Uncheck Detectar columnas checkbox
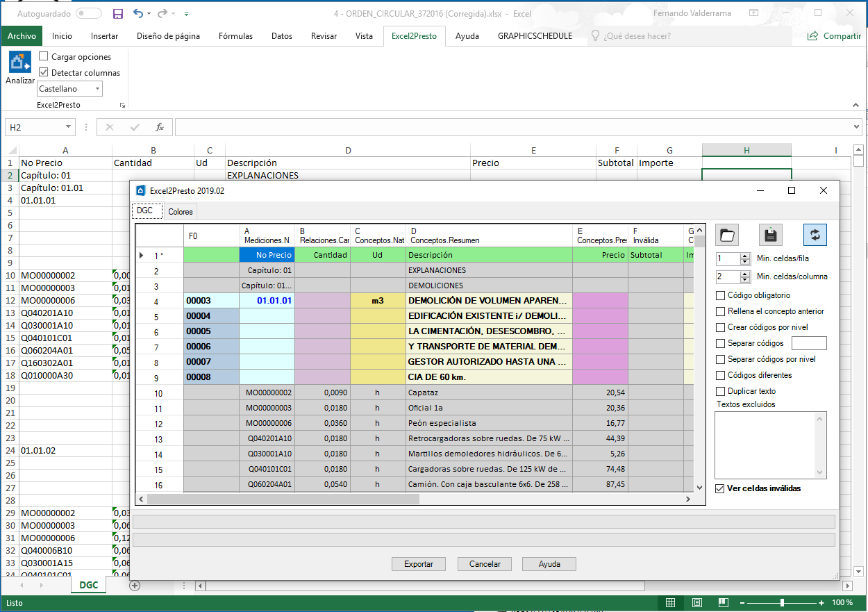 click(44, 72)
